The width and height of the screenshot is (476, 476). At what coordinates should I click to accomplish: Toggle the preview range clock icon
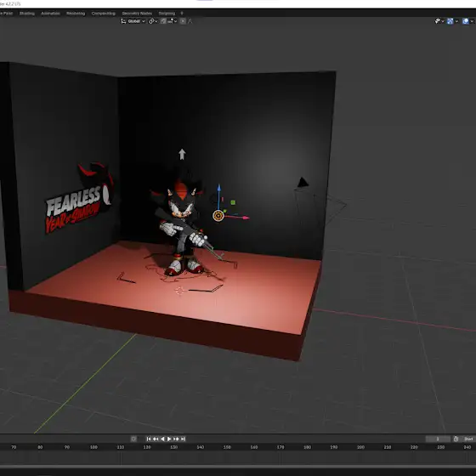point(456,439)
